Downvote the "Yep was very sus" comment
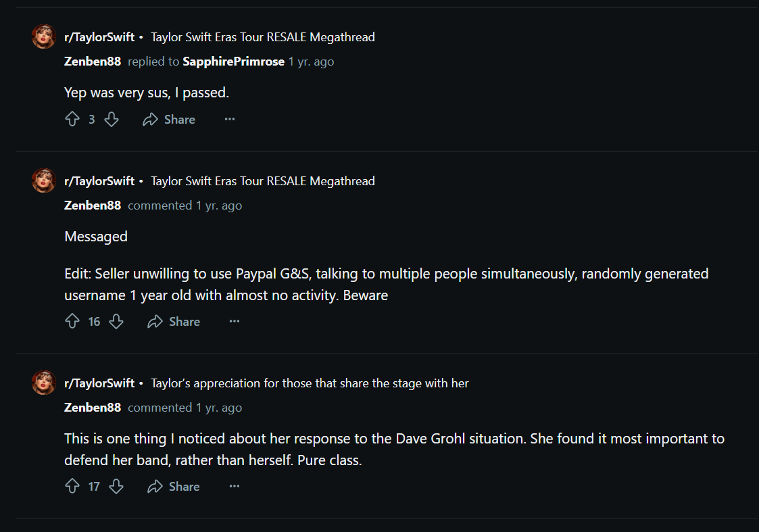The image size is (759, 532). [x=112, y=120]
